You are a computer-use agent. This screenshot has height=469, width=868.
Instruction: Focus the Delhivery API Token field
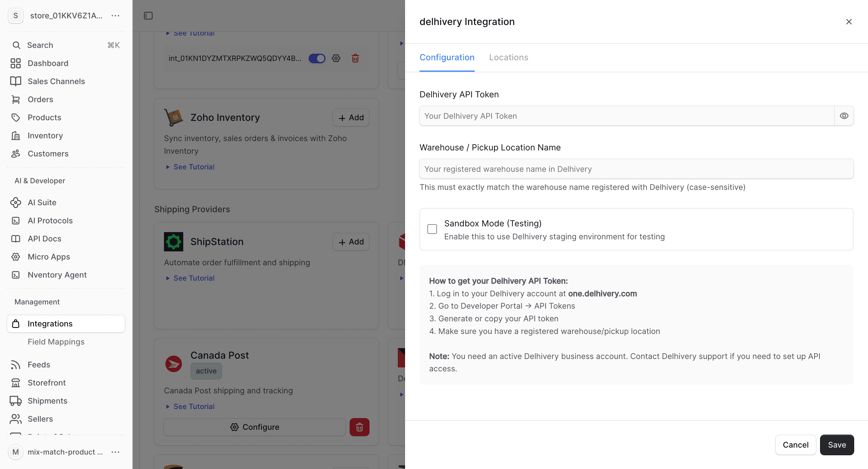[627, 116]
